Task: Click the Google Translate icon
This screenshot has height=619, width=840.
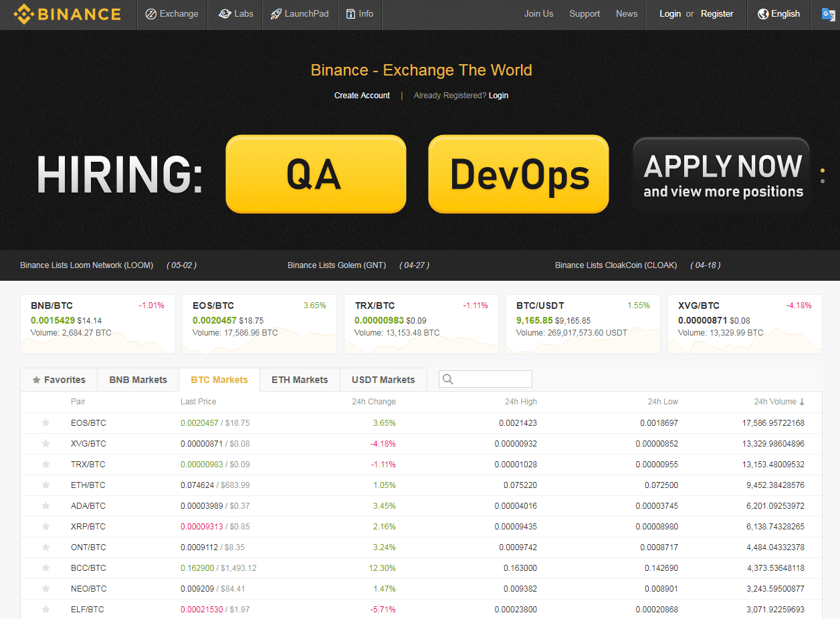Action: [x=828, y=14]
